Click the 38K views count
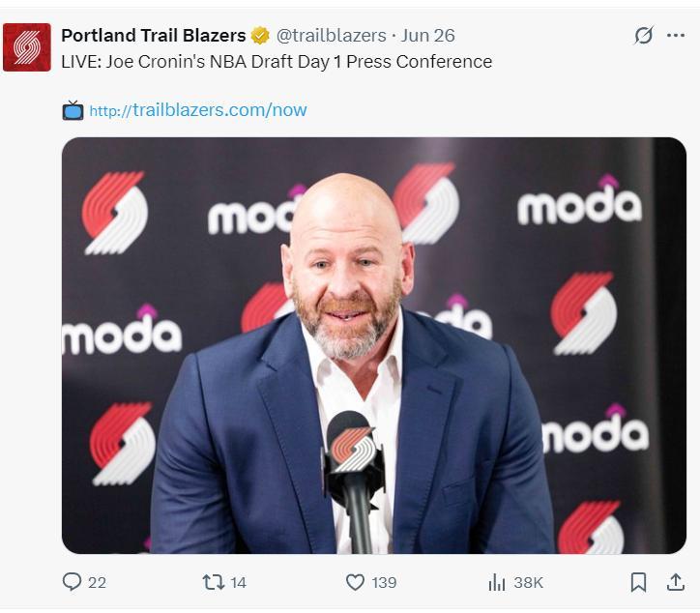 click(528, 582)
